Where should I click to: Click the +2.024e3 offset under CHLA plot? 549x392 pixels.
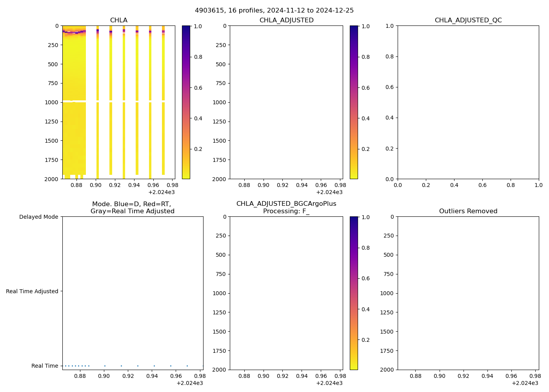(x=162, y=192)
